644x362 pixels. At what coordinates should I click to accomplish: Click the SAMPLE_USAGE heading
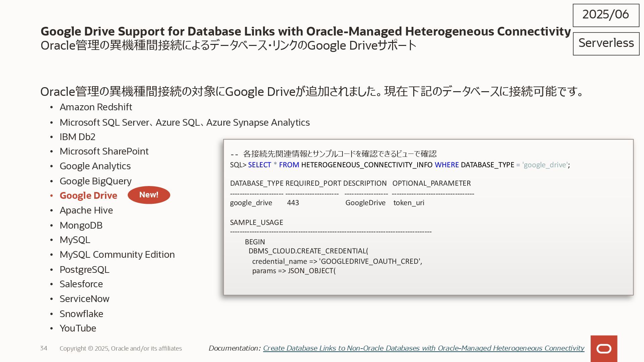coord(257,223)
